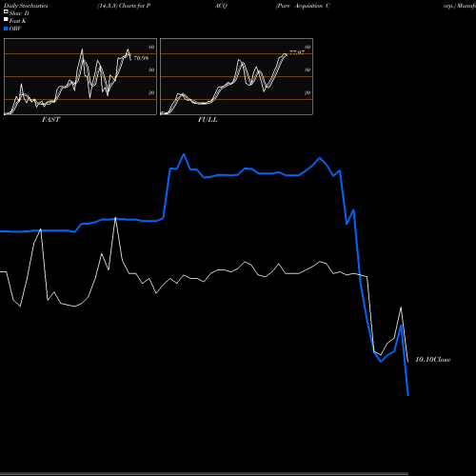Click the 'FULL' chart label
Image resolution: width=476 pixels, height=476 pixels.
click(x=208, y=120)
